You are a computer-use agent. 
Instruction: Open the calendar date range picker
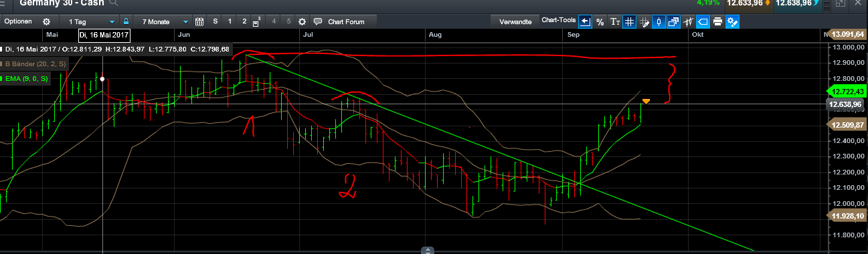tap(199, 21)
